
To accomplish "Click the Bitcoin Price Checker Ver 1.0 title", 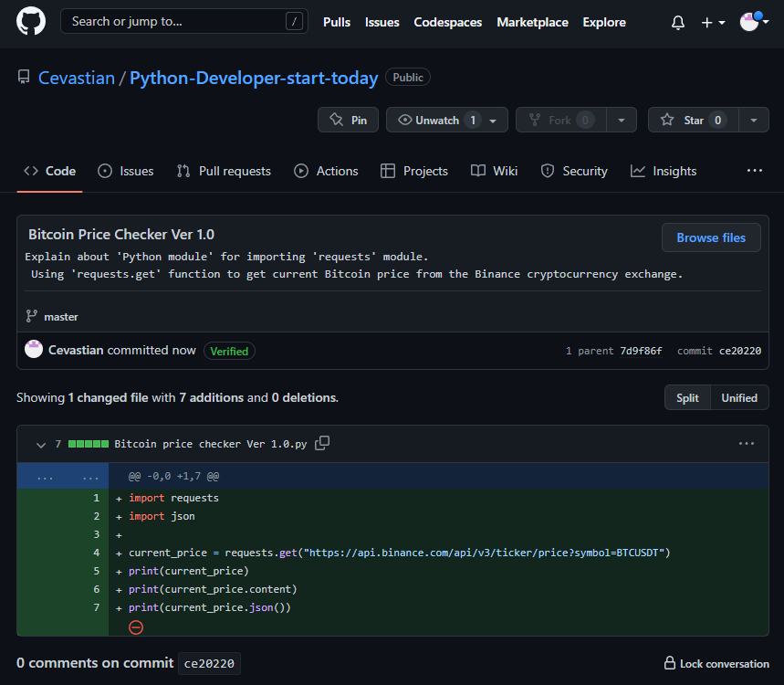I will (121, 234).
